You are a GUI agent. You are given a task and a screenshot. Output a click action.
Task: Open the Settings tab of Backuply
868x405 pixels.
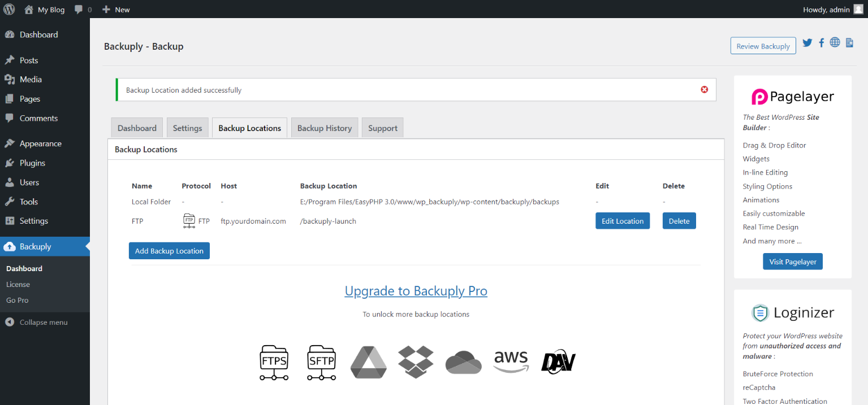[187, 128]
